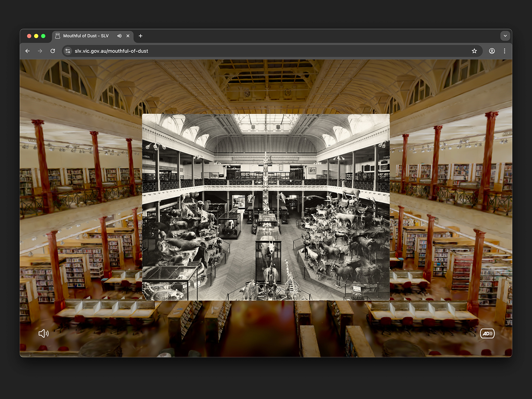
Task: Click the black-and-white museum hall photograph
Action: pyautogui.click(x=266, y=207)
